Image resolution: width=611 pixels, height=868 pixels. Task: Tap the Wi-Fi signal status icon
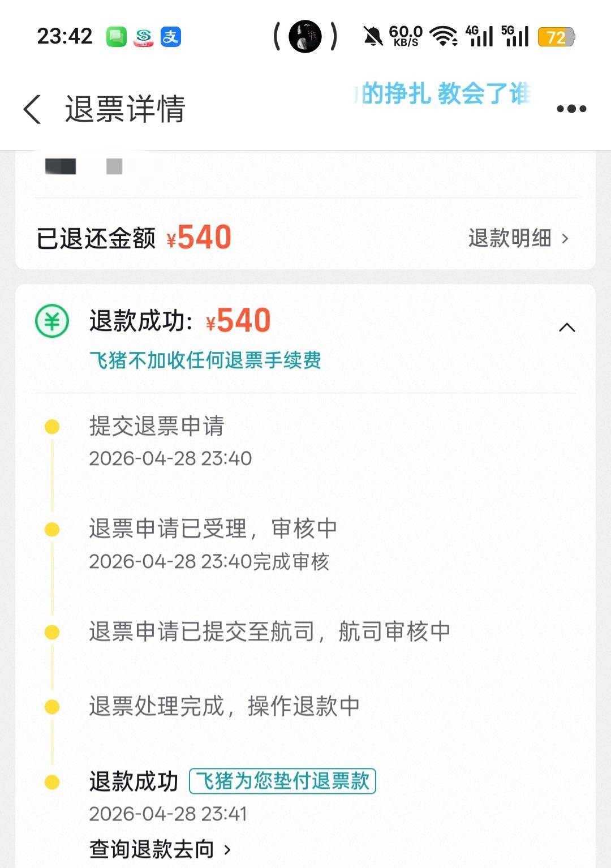click(x=444, y=36)
